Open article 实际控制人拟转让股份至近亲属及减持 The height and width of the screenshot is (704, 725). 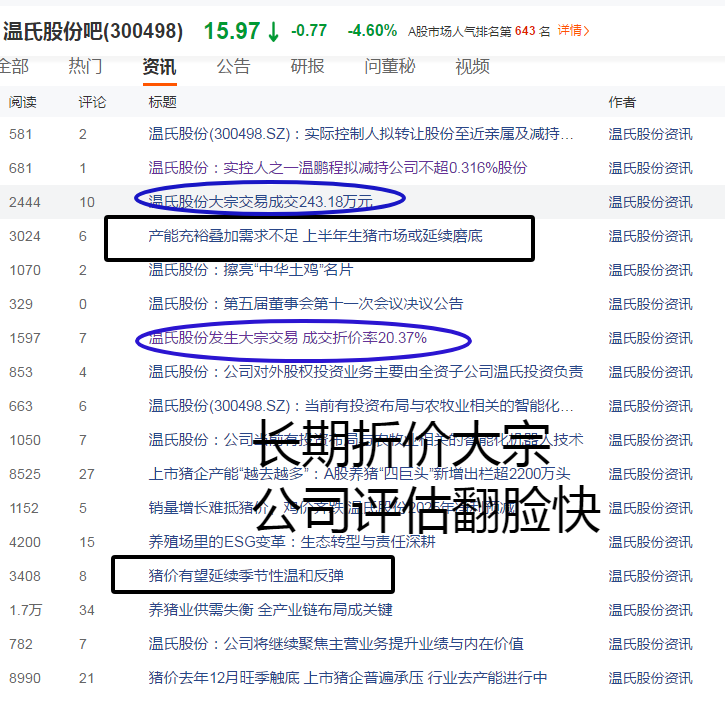point(361,134)
